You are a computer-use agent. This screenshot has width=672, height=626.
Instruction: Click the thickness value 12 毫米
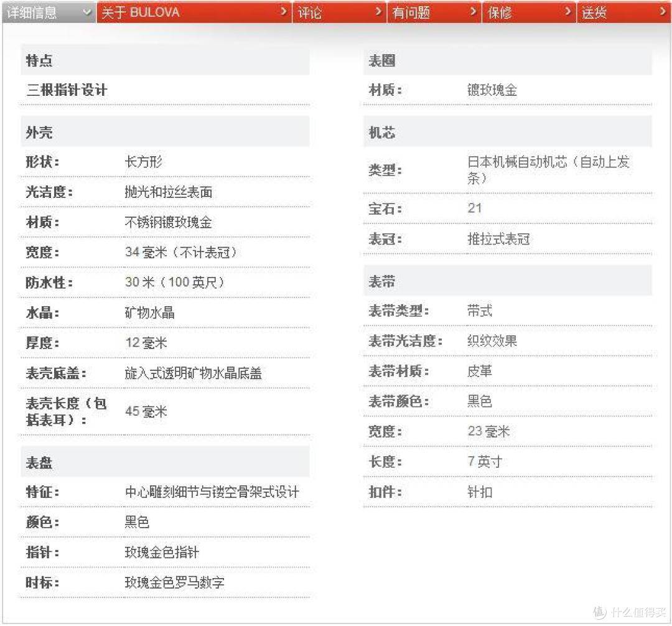click(x=146, y=343)
